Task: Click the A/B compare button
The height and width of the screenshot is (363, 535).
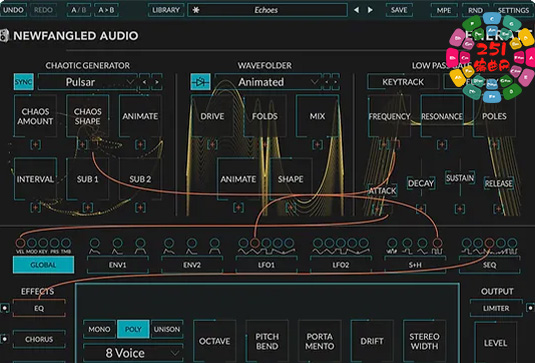Action: click(x=79, y=10)
